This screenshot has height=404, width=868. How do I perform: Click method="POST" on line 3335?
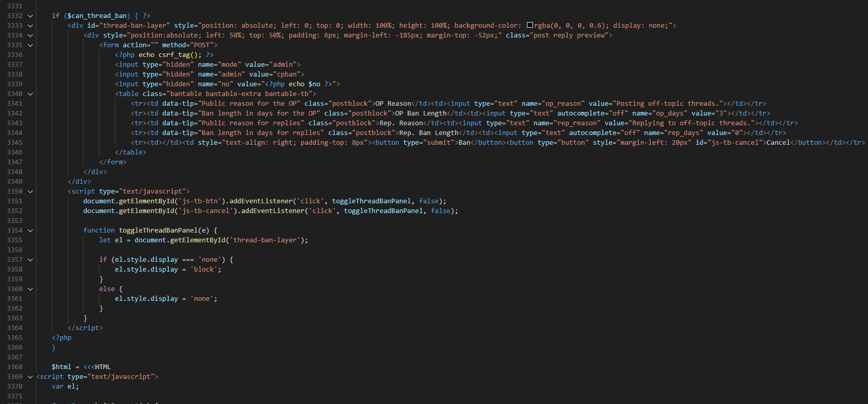tap(188, 45)
